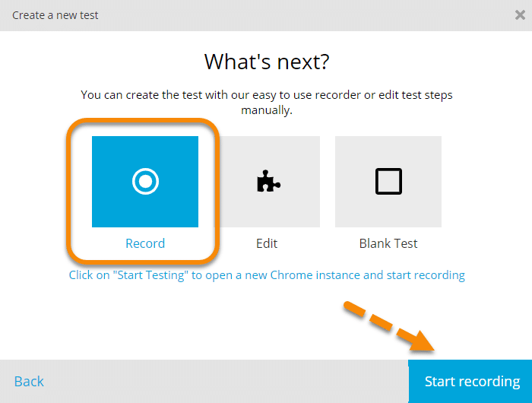
Task: Click the Edit label
Action: coord(267,243)
